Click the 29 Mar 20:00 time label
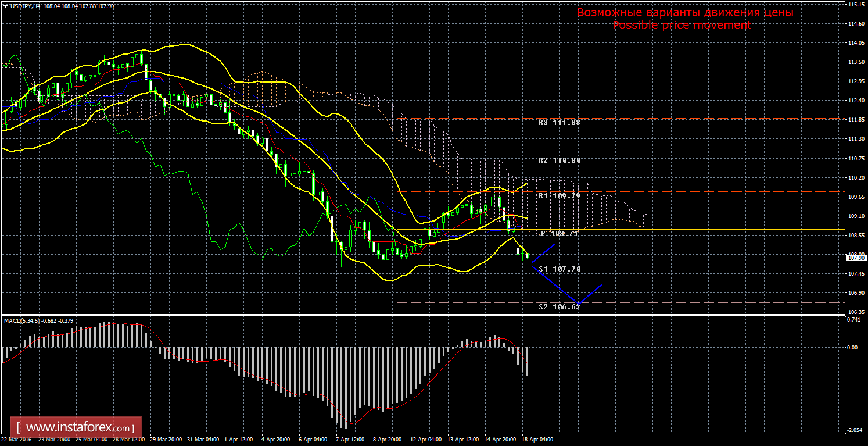Screen dimensions: 868x446 (167, 440)
